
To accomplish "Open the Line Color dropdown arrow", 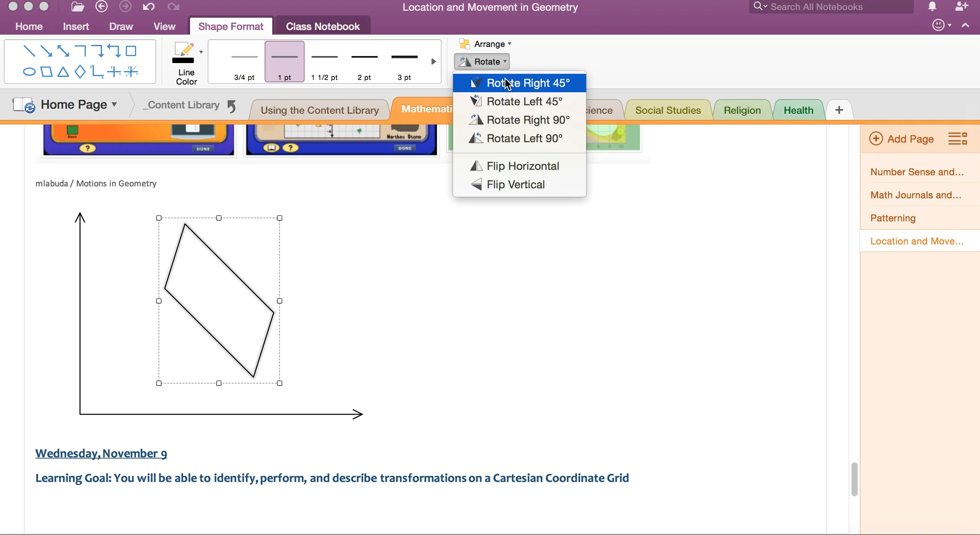I will pos(200,51).
